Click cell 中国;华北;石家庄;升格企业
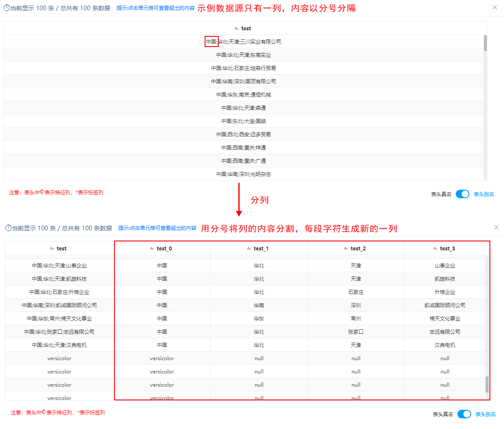This screenshot has height=429, width=504. point(59,292)
